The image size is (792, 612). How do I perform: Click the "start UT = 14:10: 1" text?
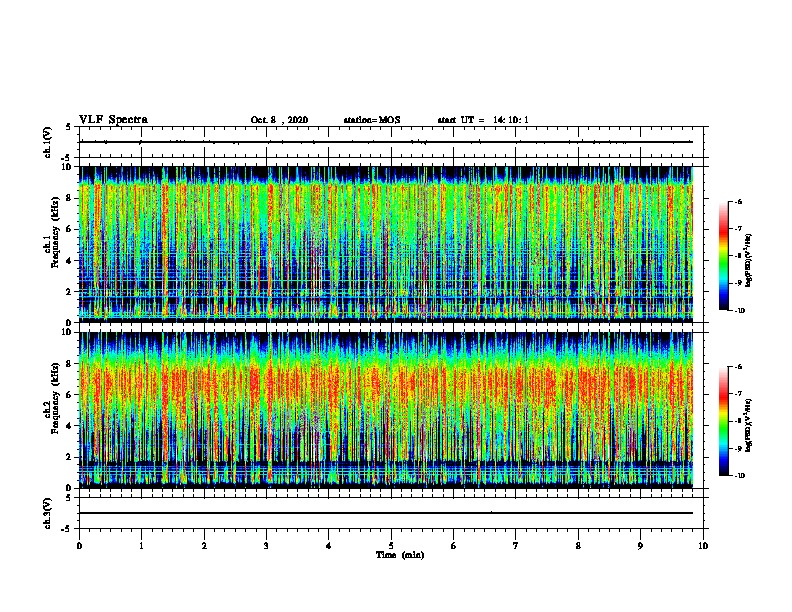coord(483,120)
